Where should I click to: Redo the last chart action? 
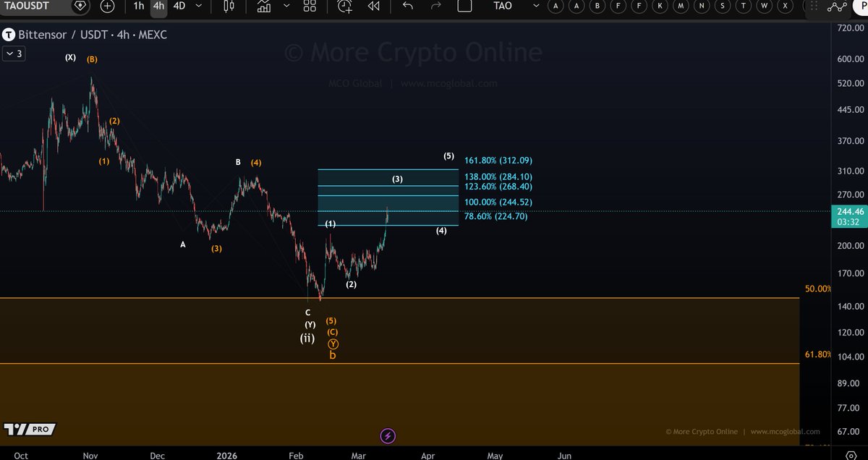(435, 6)
